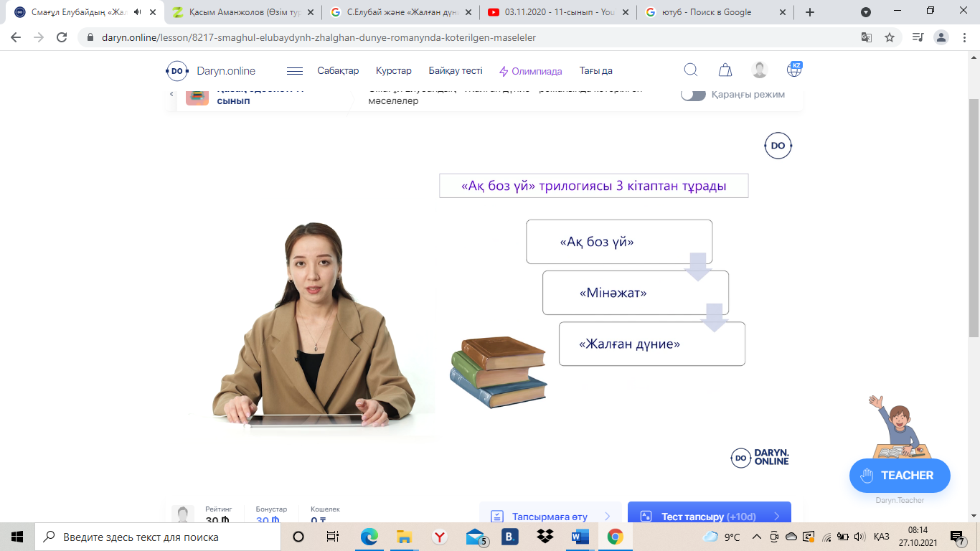Open Microsoft Edge from taskbar
Screen dimensions: 980x551
point(369,537)
